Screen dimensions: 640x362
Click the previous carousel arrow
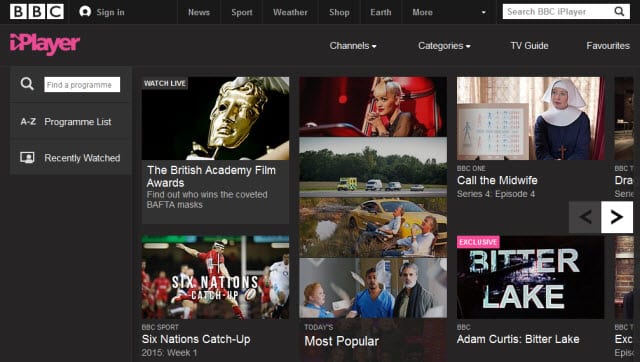(585, 217)
